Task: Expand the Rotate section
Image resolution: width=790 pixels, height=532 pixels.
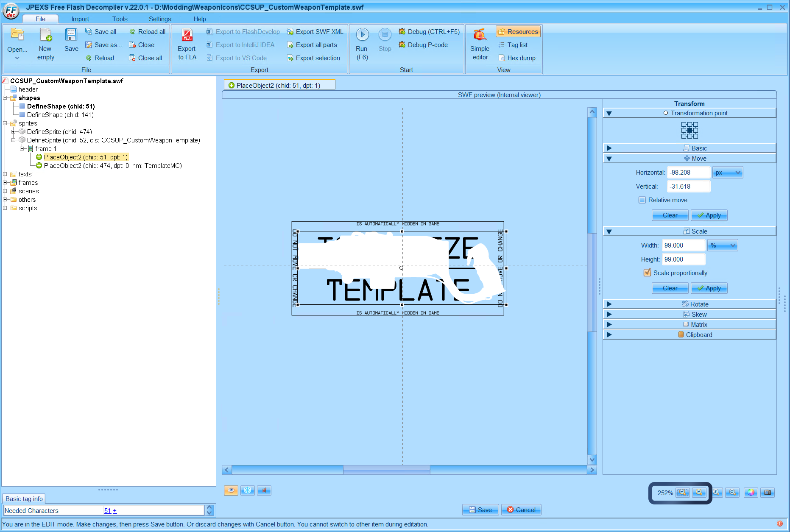Action: point(609,304)
